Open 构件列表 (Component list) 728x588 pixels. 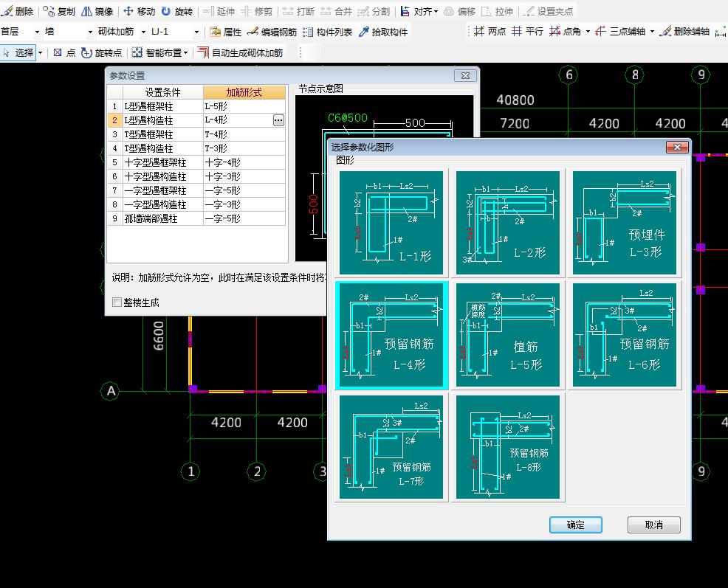coord(327,32)
